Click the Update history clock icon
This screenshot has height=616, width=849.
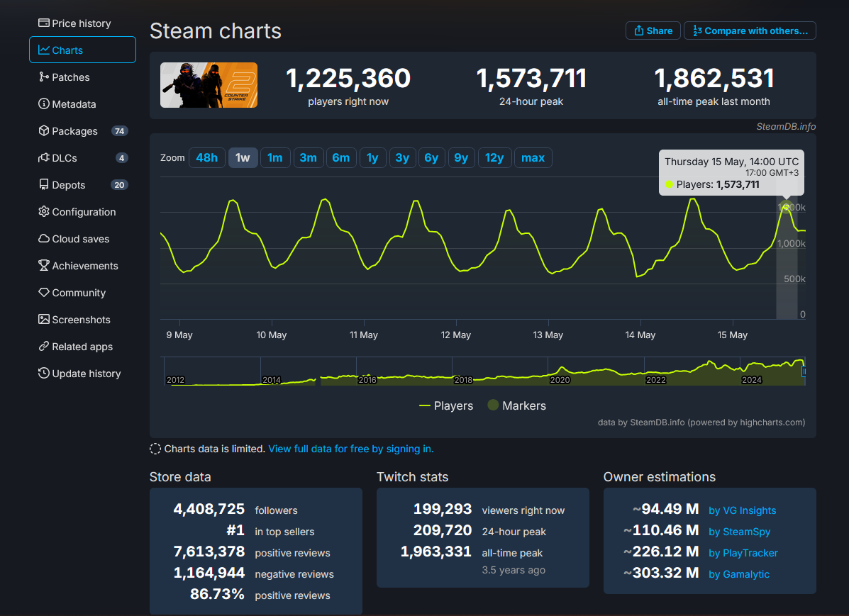44,373
